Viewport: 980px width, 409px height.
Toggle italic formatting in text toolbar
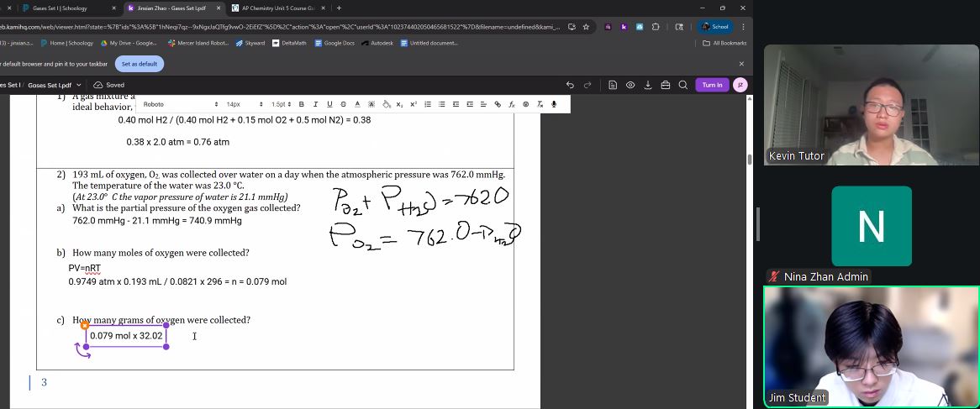coord(315,104)
